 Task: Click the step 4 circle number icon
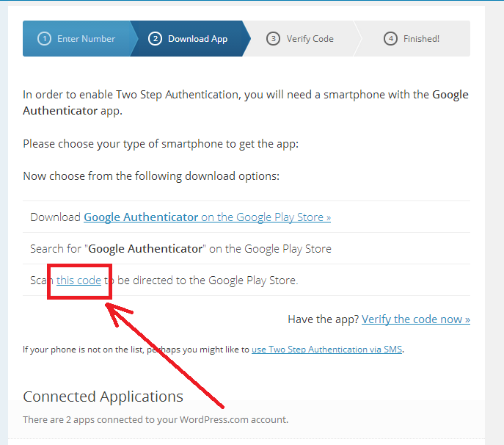click(x=390, y=39)
